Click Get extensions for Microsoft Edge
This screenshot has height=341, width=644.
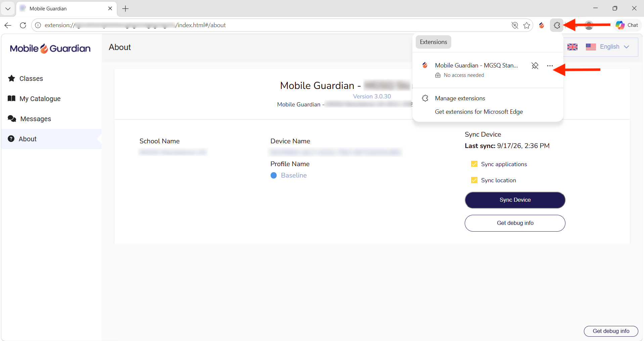pyautogui.click(x=479, y=112)
